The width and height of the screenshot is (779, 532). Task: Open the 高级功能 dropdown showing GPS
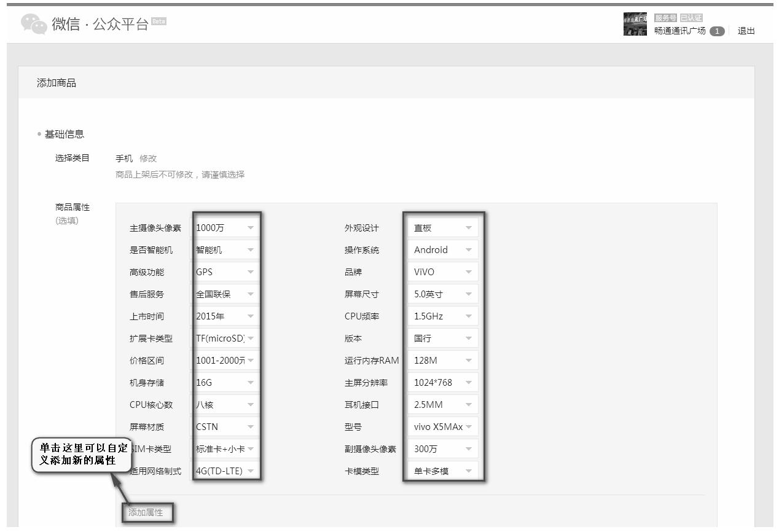pyautogui.click(x=225, y=272)
